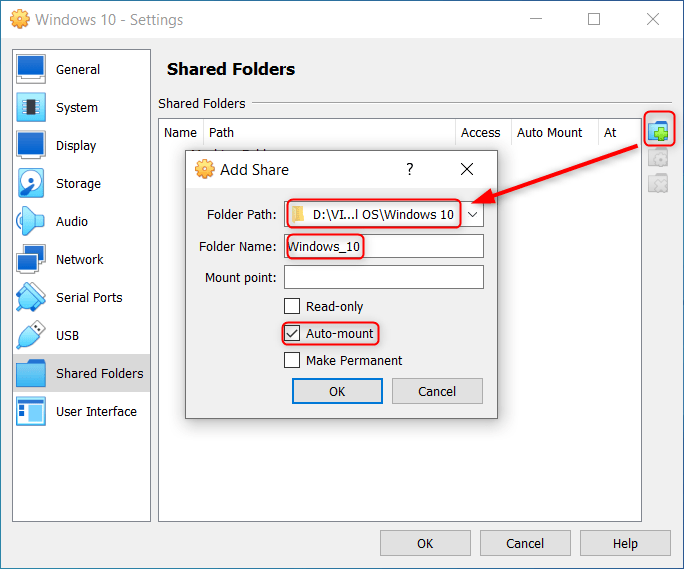
Task: Sort list by Name column header
Action: coord(181,132)
